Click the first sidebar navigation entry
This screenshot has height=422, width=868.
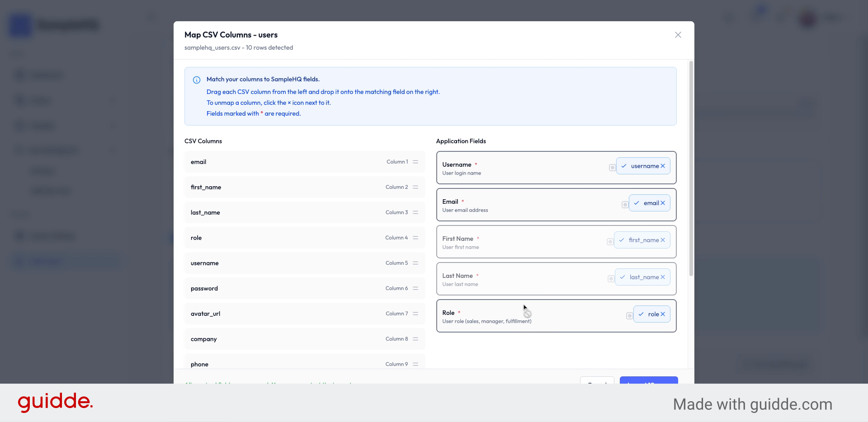coord(45,75)
